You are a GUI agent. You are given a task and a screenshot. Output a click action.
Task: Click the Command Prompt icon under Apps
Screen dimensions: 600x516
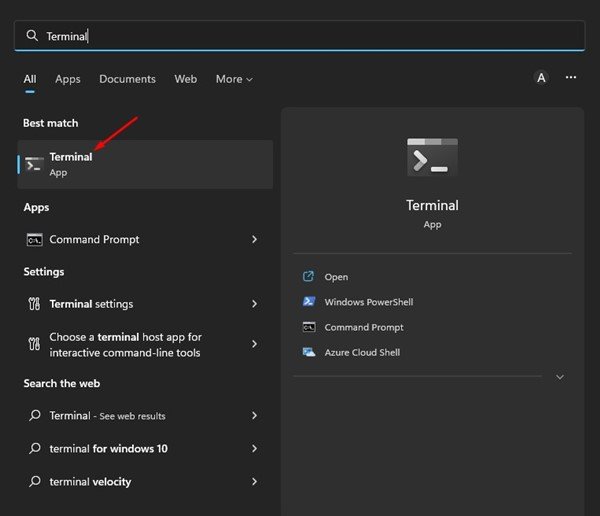click(x=34, y=240)
